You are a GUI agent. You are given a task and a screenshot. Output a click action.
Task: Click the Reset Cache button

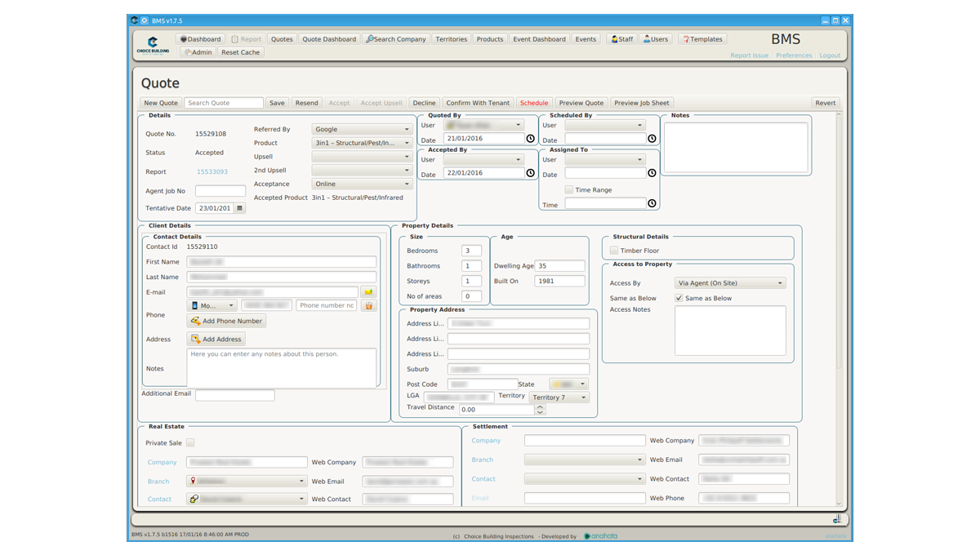point(241,52)
